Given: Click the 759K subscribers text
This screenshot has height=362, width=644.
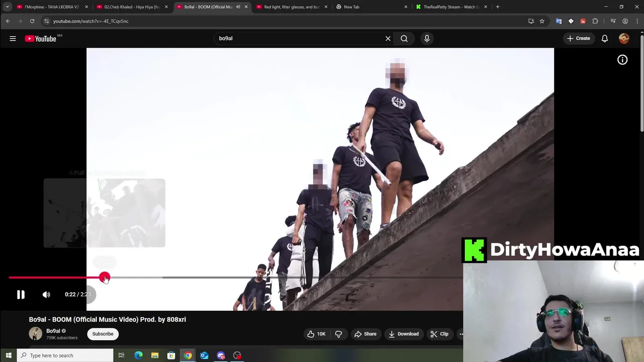Looking at the screenshot, I should pos(62,338).
